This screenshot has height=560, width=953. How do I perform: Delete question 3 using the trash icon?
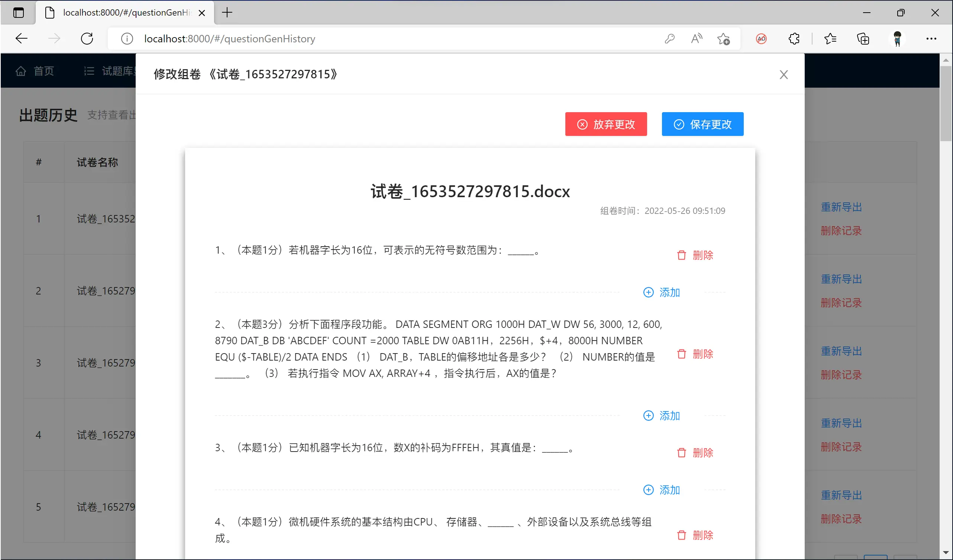[x=682, y=452]
